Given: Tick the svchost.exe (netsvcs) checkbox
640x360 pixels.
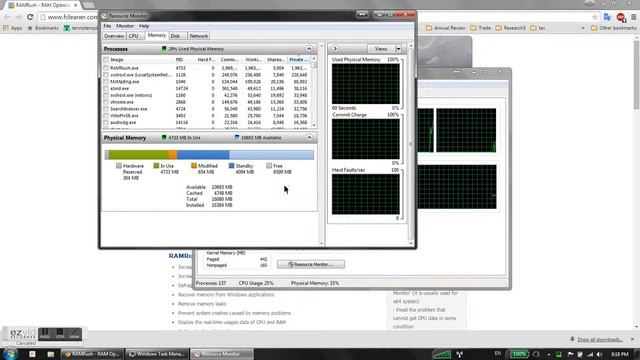Looking at the screenshot, I should (106, 95).
